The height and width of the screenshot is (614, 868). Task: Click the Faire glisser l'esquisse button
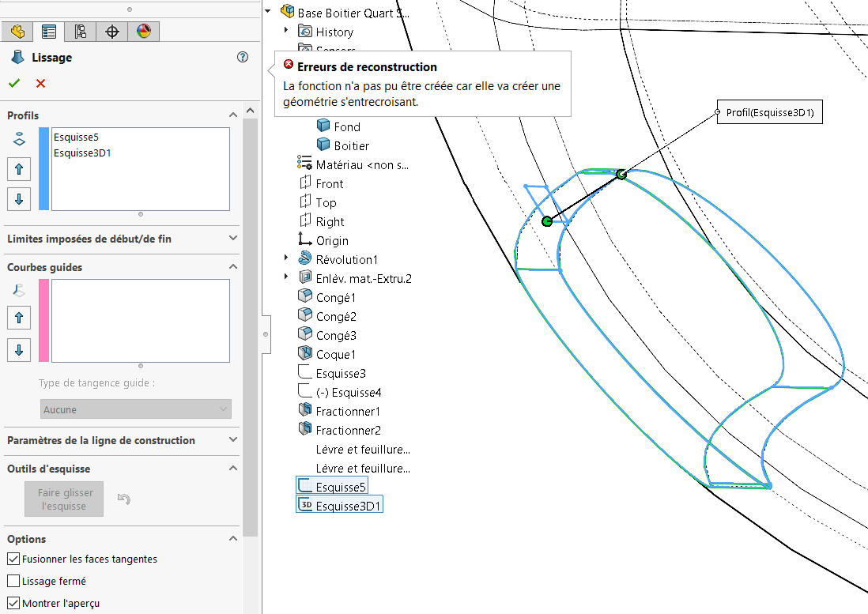coord(64,499)
